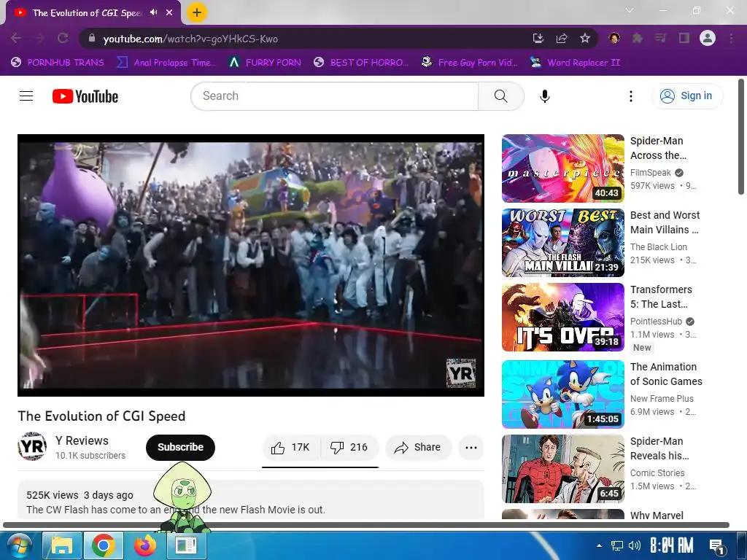Viewport: 747px width, 560px height.
Task: Open Spider-Man Across the... video thumbnail
Action: [x=562, y=168]
